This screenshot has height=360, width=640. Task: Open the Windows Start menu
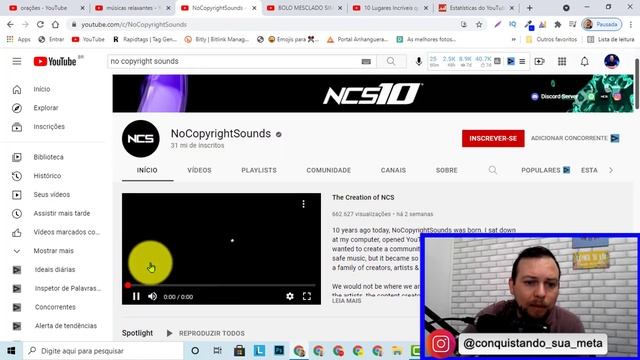[x=11, y=351]
